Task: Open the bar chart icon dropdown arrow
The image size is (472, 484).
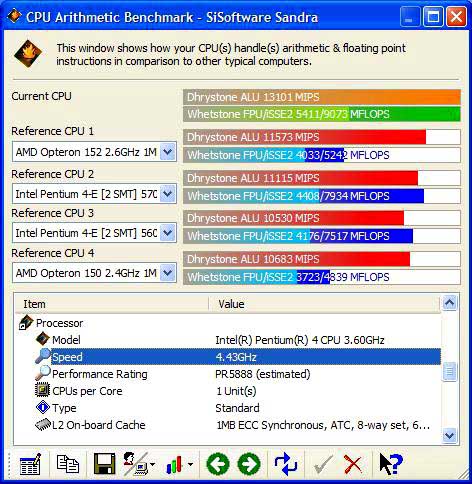Action: [190, 464]
